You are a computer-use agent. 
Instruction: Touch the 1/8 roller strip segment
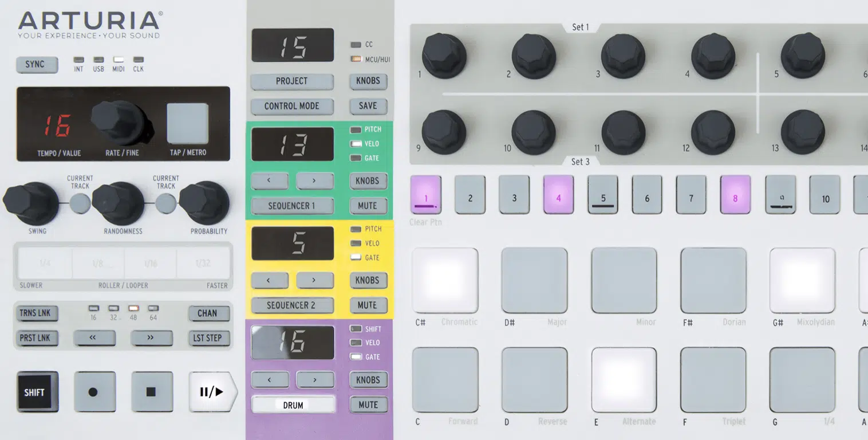(97, 264)
